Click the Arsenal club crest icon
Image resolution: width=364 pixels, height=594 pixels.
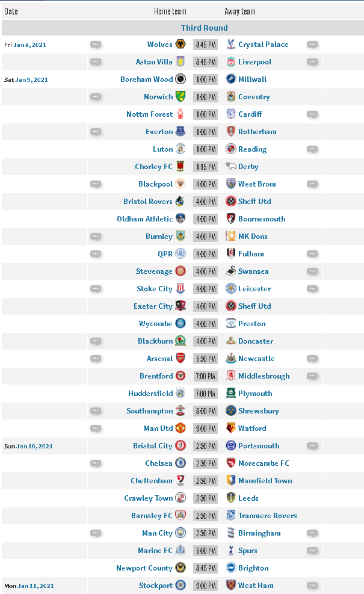180,358
